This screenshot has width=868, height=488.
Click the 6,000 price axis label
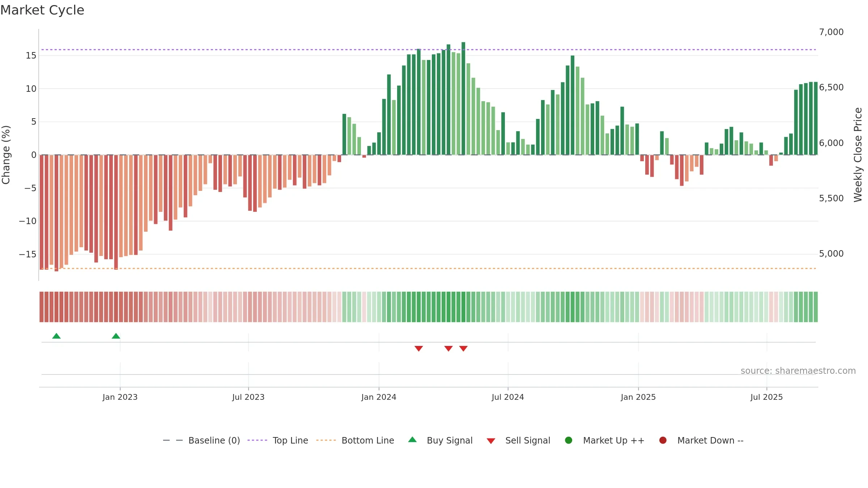[x=831, y=143]
